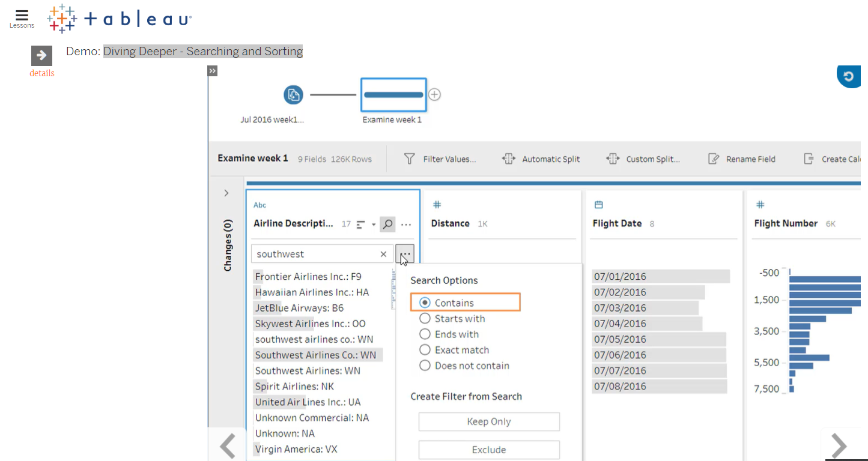Screen dimensions: 868x461
Task: Select the Starts with radio button
Action: 425,319
